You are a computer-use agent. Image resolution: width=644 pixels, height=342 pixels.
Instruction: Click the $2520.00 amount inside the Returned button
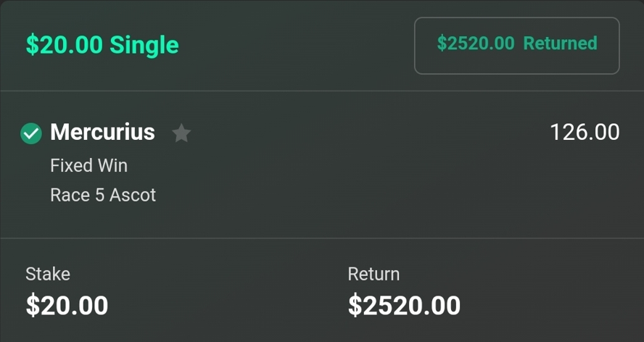click(x=475, y=43)
